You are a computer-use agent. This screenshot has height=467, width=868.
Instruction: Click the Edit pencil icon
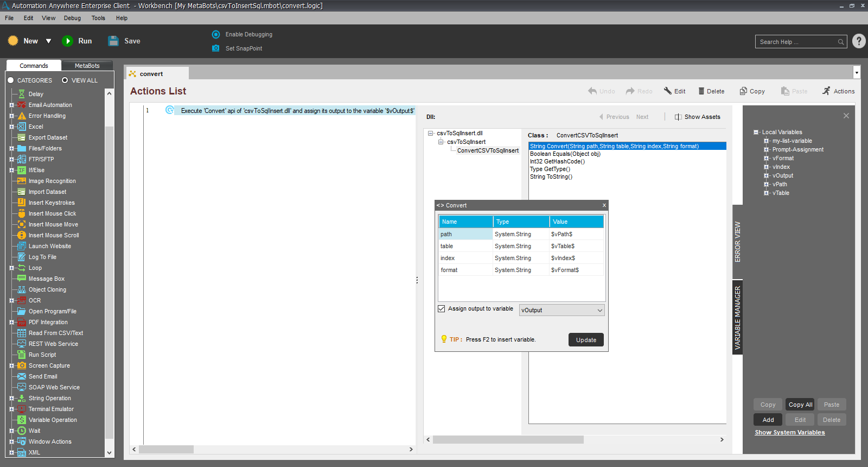click(668, 91)
